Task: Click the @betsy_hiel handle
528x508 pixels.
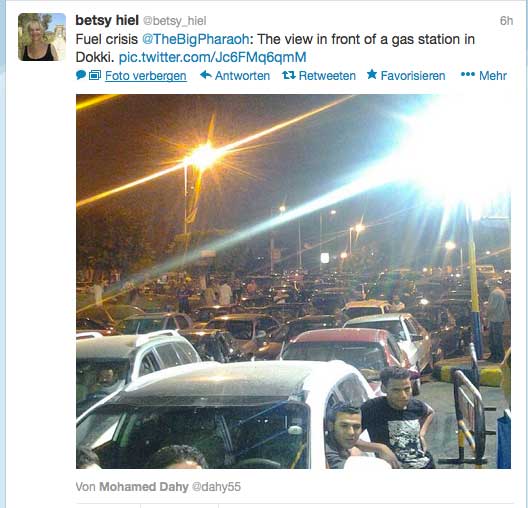Action: 174,21
